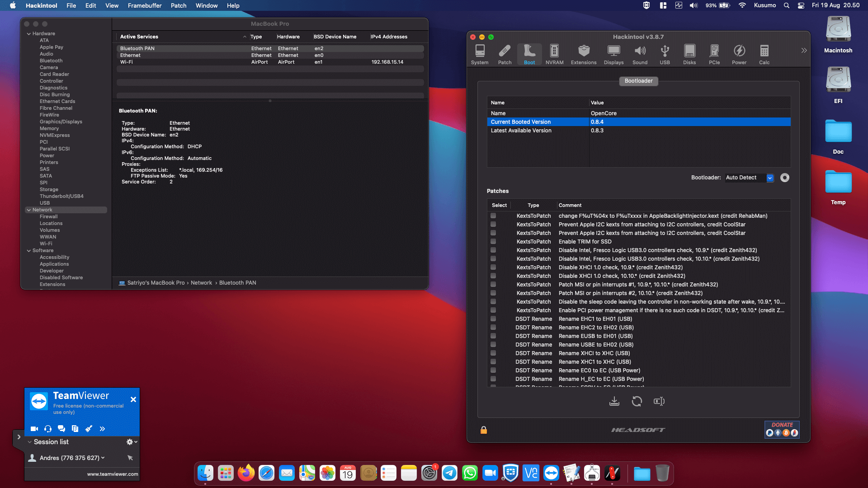Open the PCIe section in Hackintool
The image size is (868, 488).
714,55
